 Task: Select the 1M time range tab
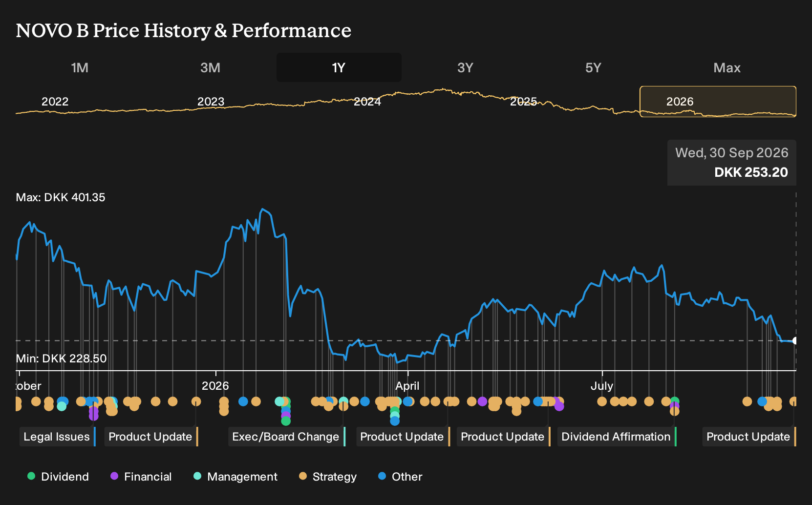[80, 67]
